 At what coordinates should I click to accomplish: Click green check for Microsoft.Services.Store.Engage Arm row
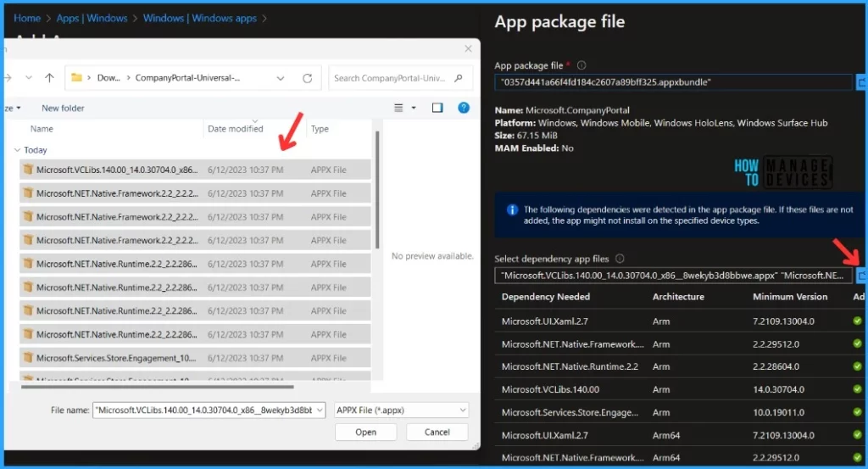tap(858, 412)
